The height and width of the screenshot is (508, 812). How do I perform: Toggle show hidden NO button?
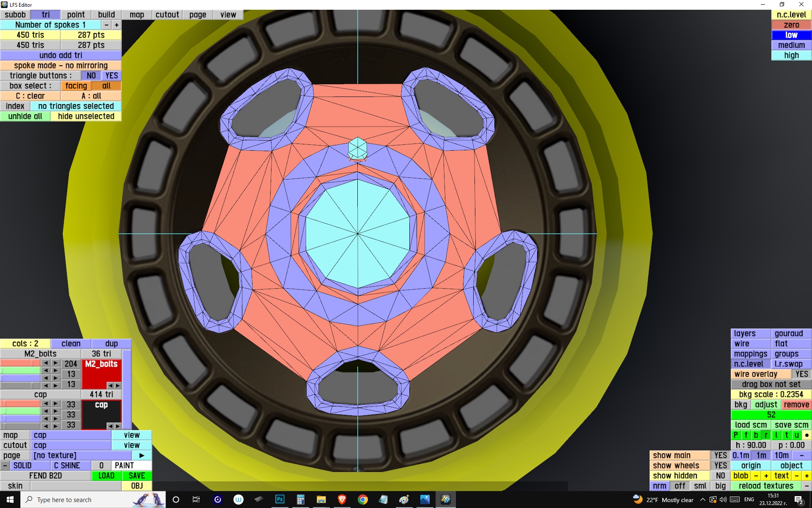point(720,476)
